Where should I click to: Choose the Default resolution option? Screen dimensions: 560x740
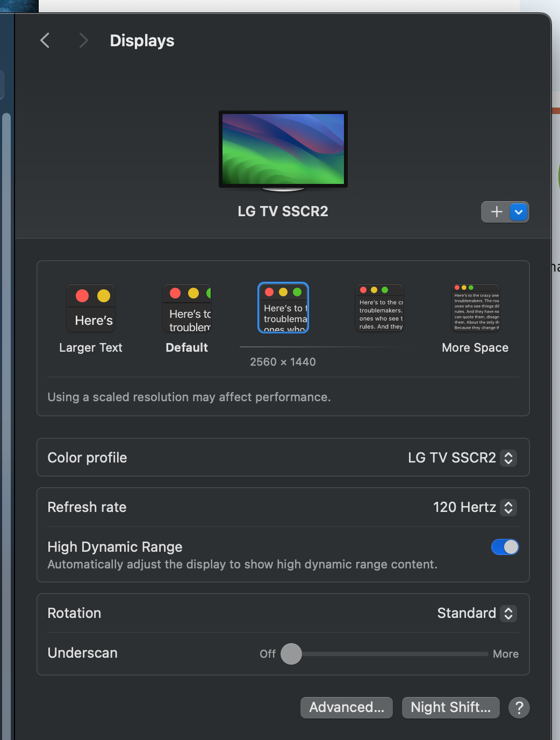(187, 308)
